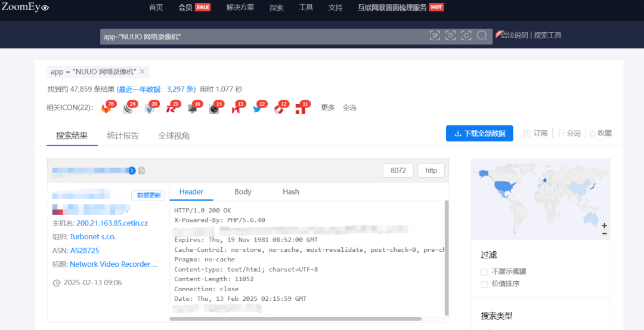Select the monitor icon with badge 16

click(192, 109)
